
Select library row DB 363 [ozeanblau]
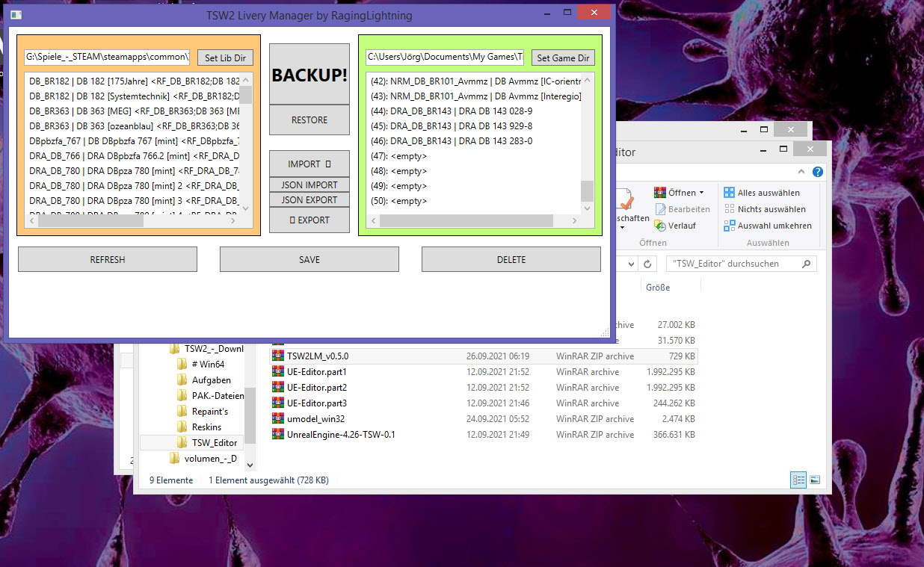pos(133,126)
